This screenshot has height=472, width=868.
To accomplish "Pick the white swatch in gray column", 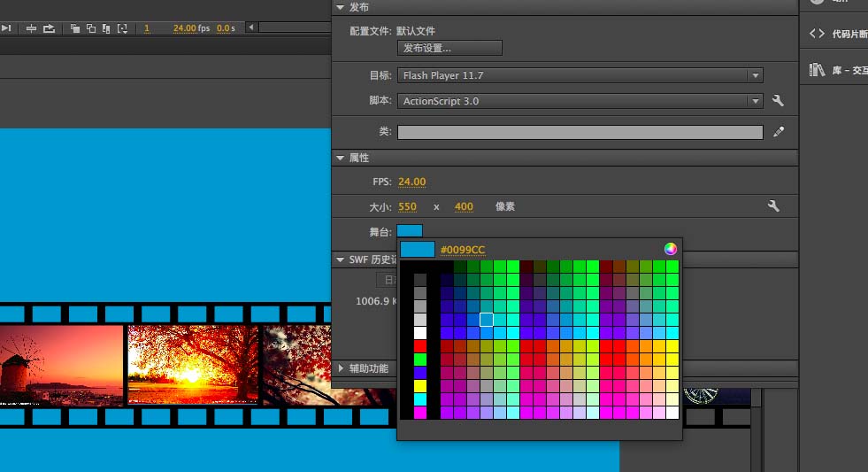I will coord(420,332).
